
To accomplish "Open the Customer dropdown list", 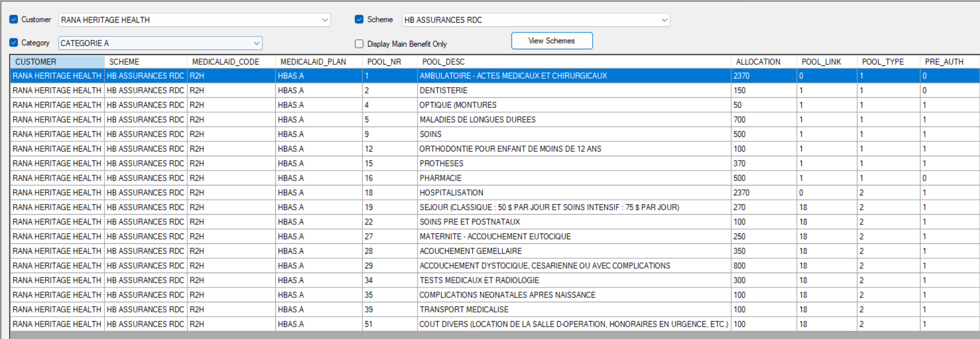I will coord(324,20).
